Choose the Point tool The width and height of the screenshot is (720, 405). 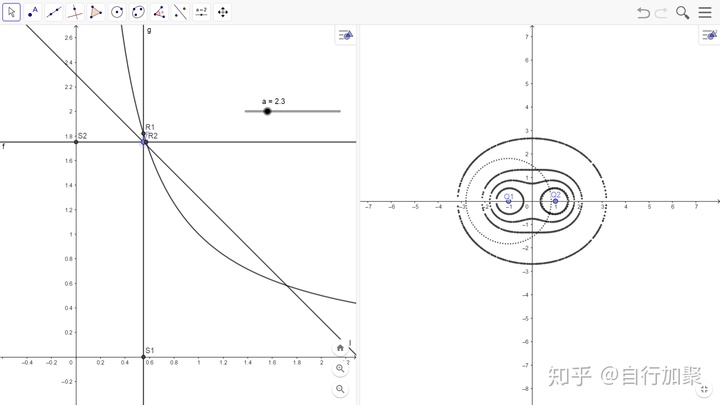[x=33, y=12]
